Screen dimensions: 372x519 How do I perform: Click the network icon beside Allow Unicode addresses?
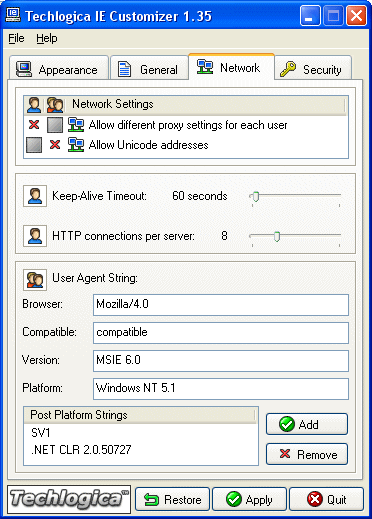click(x=76, y=145)
